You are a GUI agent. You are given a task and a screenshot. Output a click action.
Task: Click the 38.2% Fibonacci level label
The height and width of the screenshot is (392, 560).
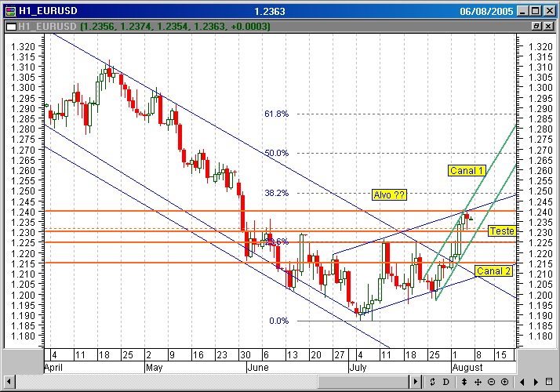276,193
